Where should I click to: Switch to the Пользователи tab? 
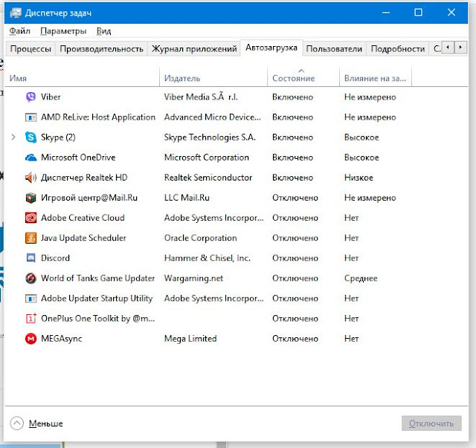[x=334, y=49]
